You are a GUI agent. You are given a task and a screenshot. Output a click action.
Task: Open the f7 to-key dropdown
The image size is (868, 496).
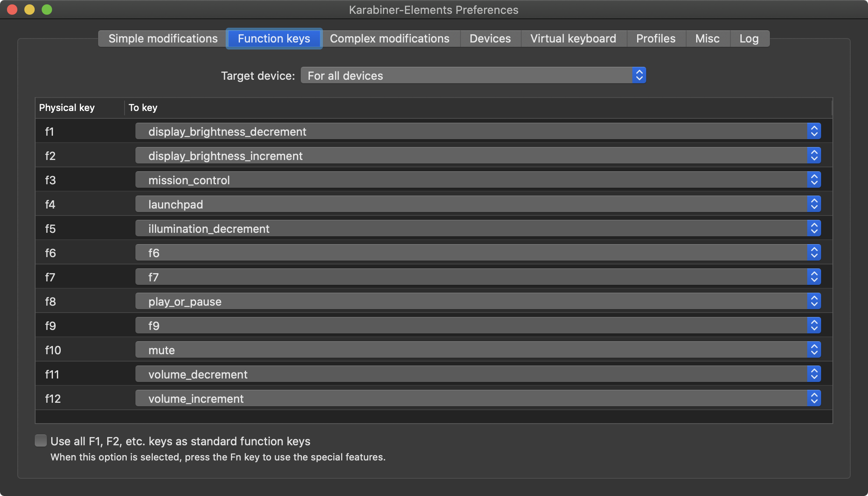tap(478, 277)
